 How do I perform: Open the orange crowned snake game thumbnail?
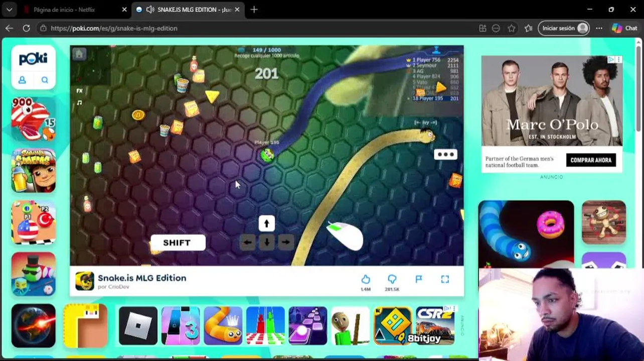223,326
